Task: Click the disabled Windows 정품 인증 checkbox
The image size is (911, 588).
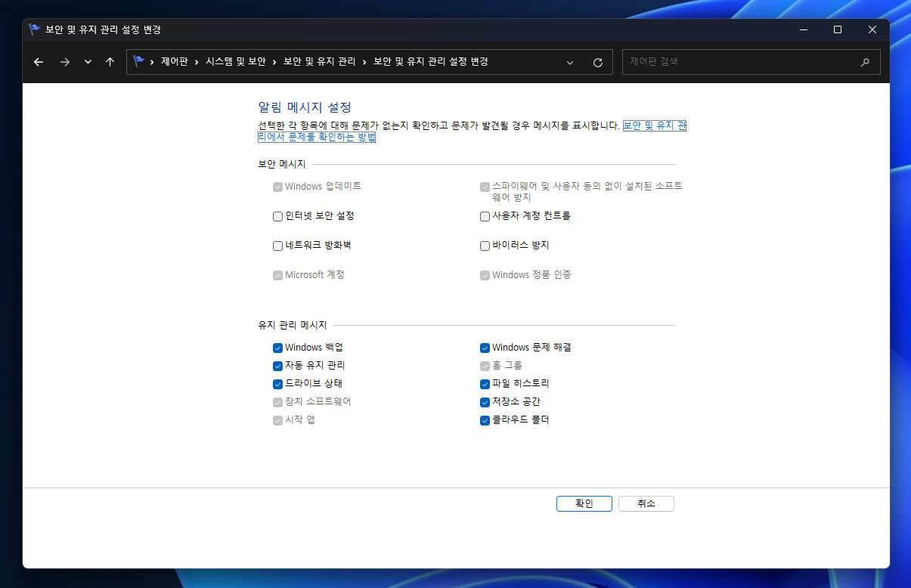Action: click(485, 275)
